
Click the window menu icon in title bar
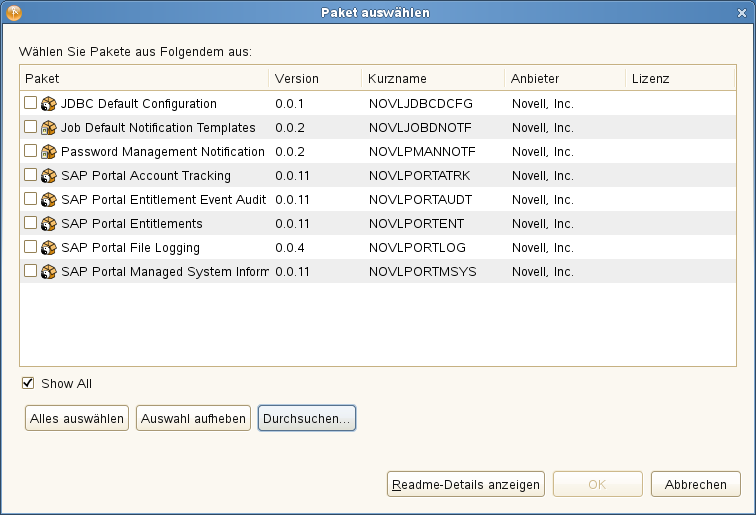click(13, 12)
